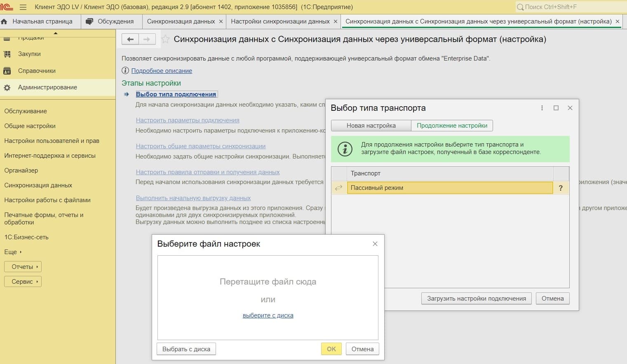
Task: Click the arrows icon beside Пассивный режим row
Action: (x=338, y=188)
